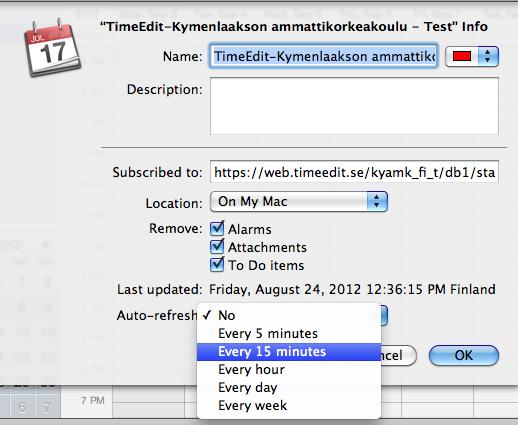Click the dialog title text
This screenshot has height=425, width=518.
[294, 26]
